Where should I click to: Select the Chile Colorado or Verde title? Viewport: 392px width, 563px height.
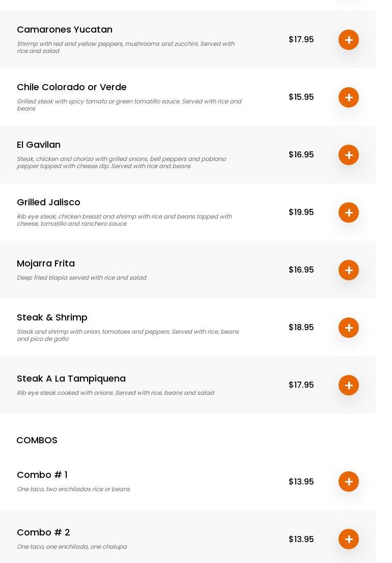click(72, 87)
